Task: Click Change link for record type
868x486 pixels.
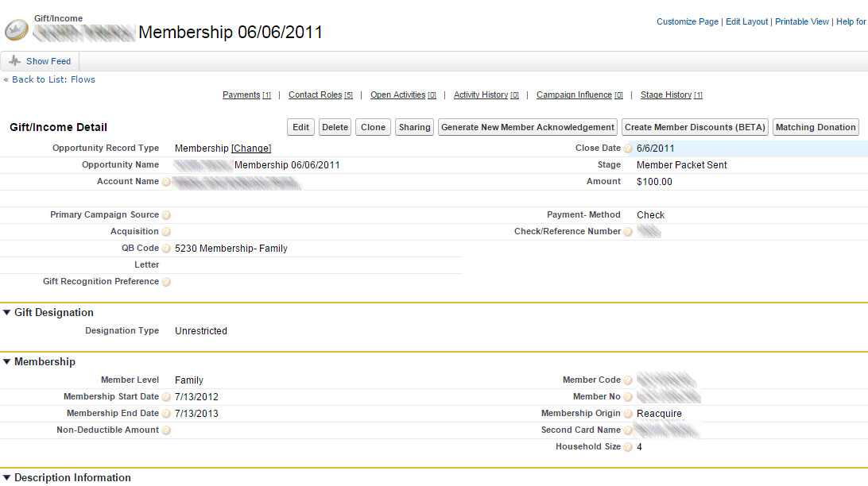Action: (x=251, y=148)
